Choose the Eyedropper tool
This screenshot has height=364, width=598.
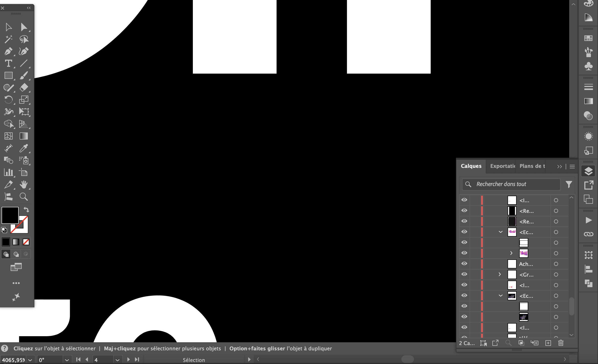click(24, 148)
